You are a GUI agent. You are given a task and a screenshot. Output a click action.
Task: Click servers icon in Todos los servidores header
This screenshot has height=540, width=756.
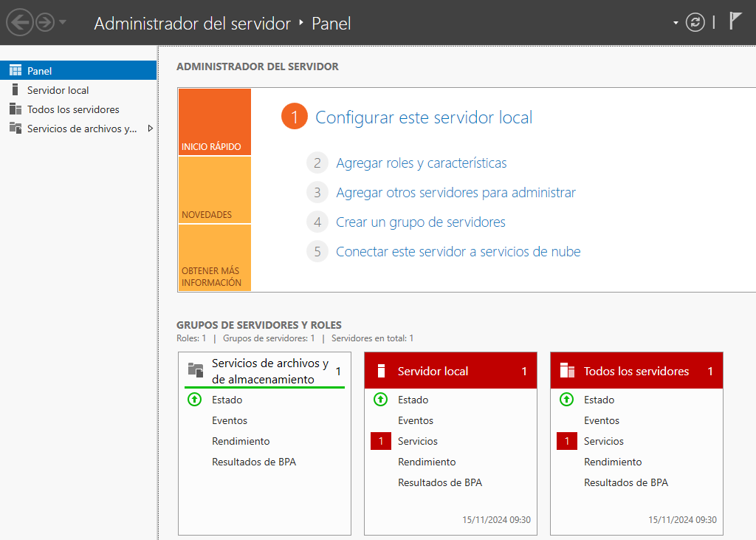tap(567, 371)
